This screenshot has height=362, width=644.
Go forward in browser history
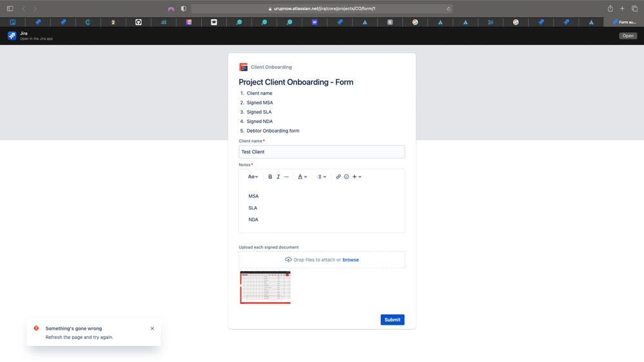click(35, 8)
